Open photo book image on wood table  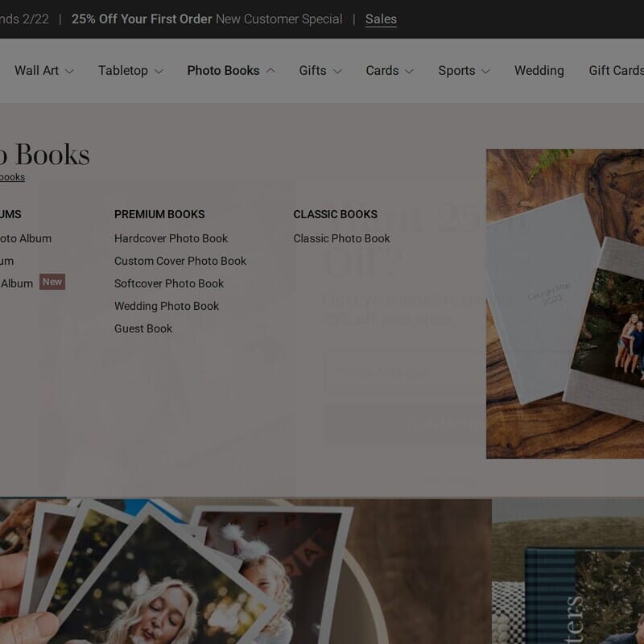pos(564,303)
